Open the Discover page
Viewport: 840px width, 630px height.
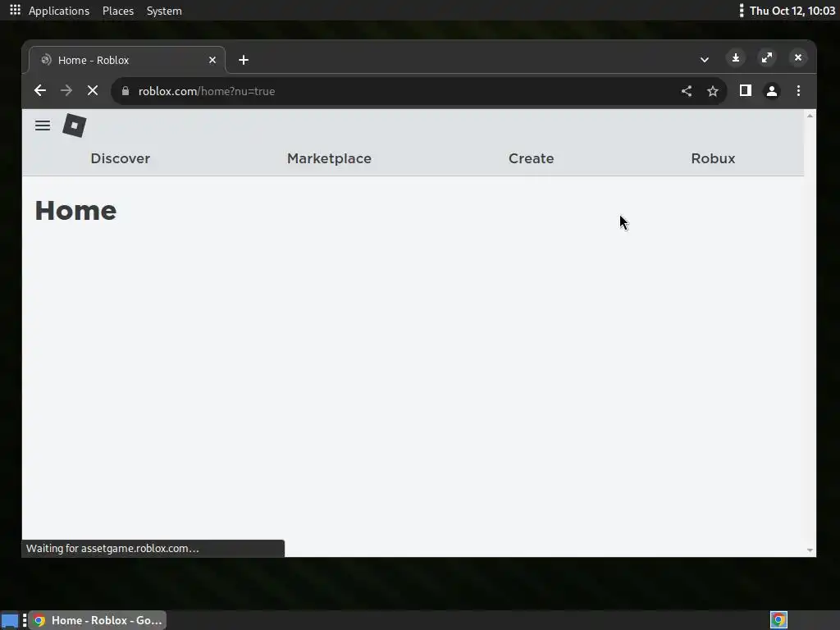121,158
